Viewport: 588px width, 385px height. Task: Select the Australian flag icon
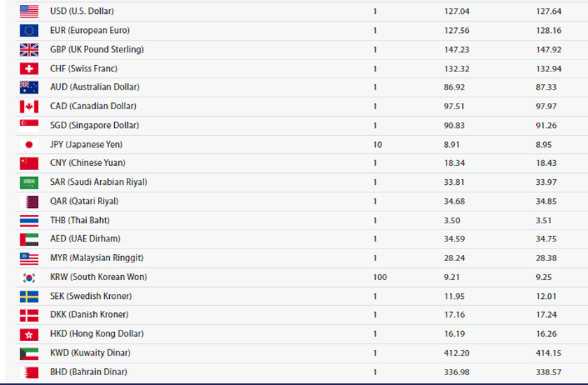[x=29, y=87]
